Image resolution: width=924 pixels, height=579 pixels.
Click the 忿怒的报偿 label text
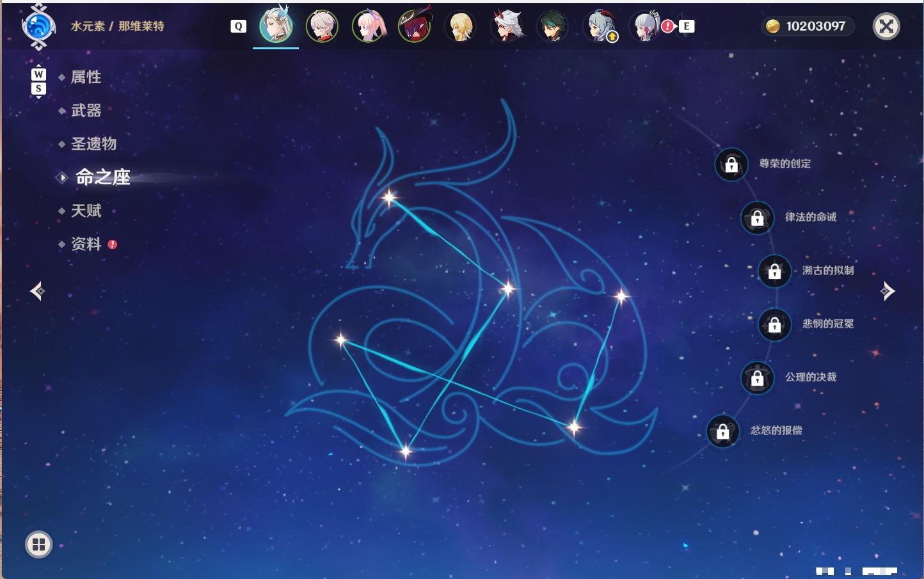776,431
